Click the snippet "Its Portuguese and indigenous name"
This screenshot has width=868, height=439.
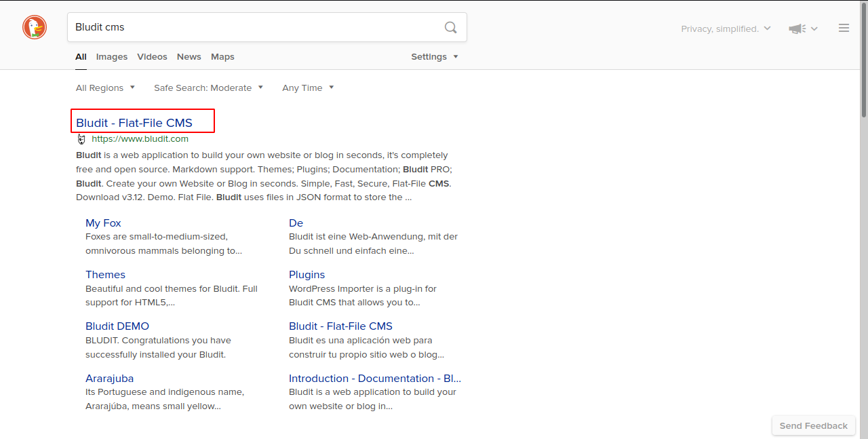[x=165, y=399]
